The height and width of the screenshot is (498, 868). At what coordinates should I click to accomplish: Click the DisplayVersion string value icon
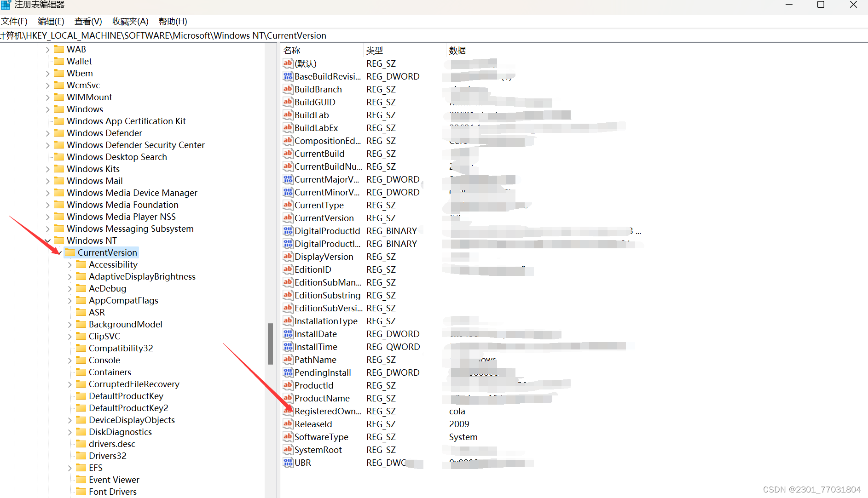coord(288,256)
